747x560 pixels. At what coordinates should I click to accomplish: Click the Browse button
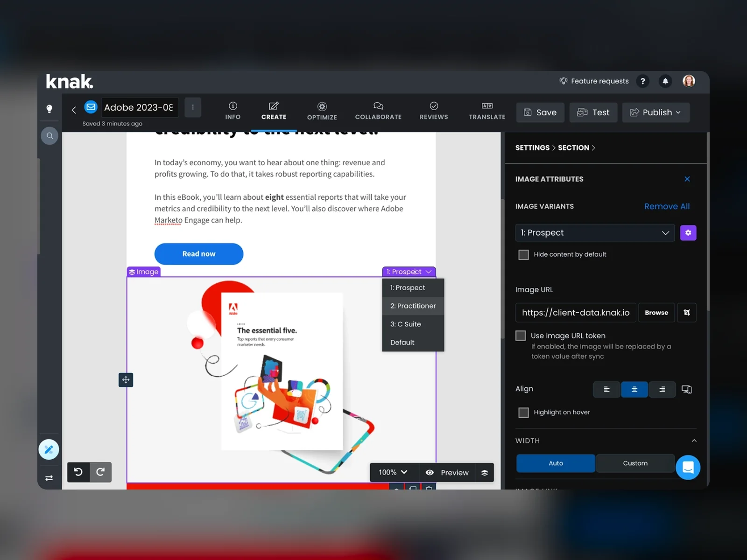click(x=656, y=313)
